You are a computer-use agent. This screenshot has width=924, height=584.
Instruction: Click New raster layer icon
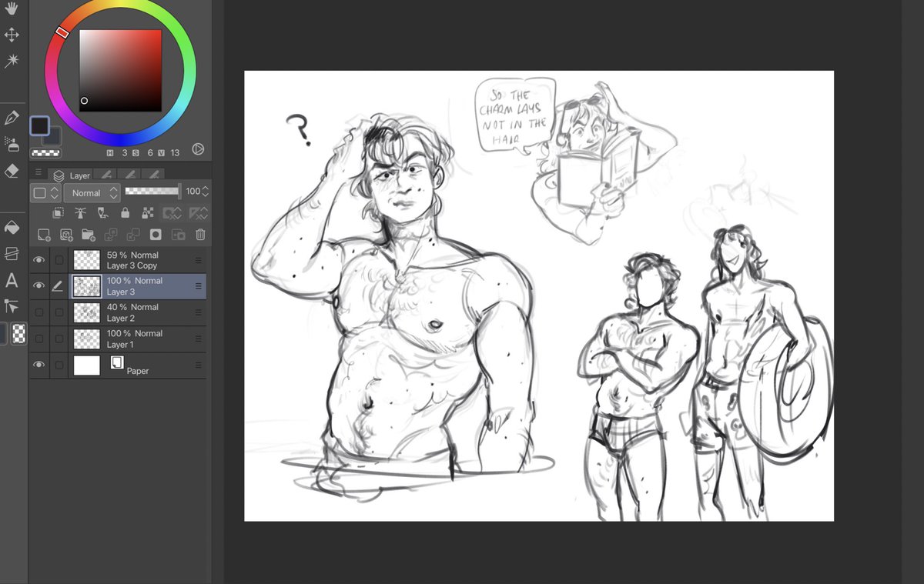point(44,235)
